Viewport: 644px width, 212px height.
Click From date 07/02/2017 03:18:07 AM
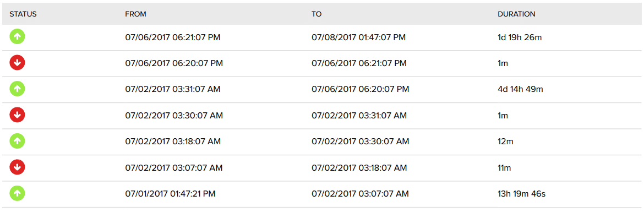pyautogui.click(x=172, y=142)
